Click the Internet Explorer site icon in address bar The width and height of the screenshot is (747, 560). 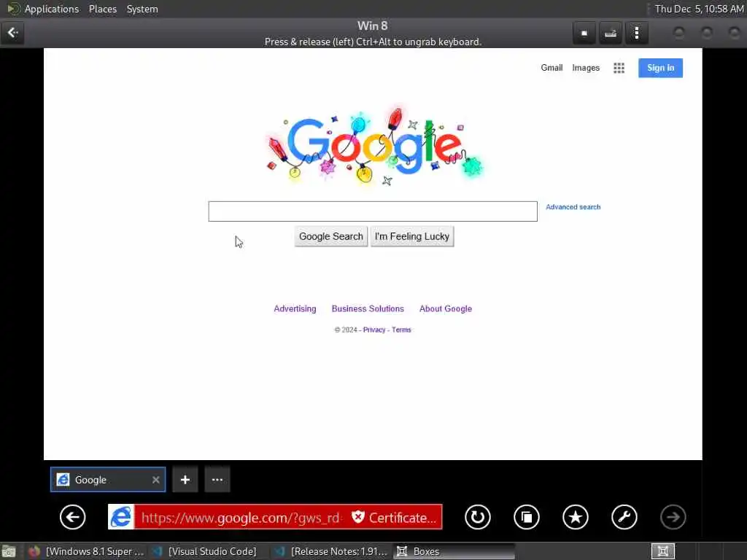click(x=121, y=517)
